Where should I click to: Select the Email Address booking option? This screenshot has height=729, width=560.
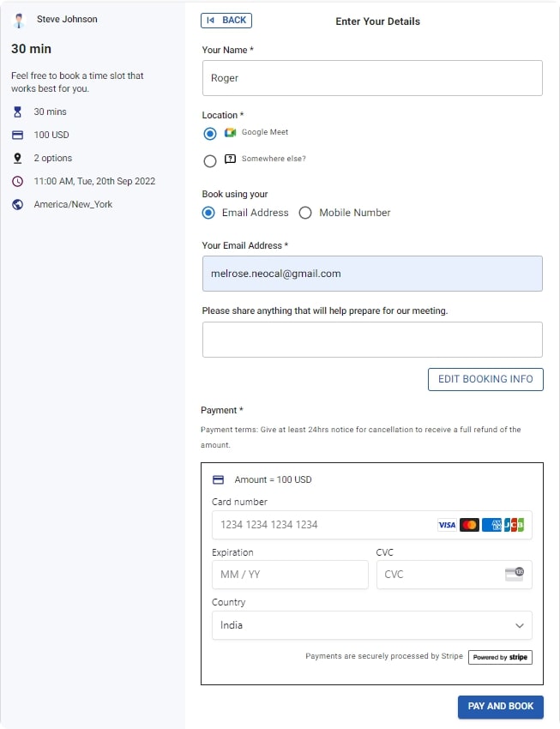(x=208, y=213)
